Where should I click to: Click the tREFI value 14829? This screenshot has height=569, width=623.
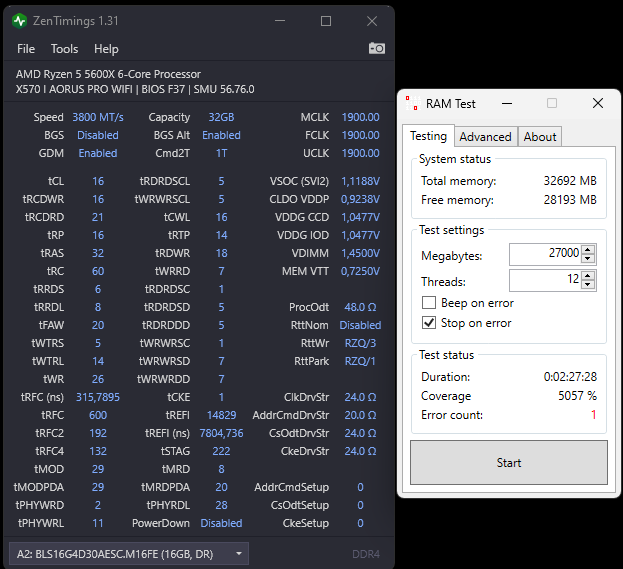pyautogui.click(x=221, y=415)
